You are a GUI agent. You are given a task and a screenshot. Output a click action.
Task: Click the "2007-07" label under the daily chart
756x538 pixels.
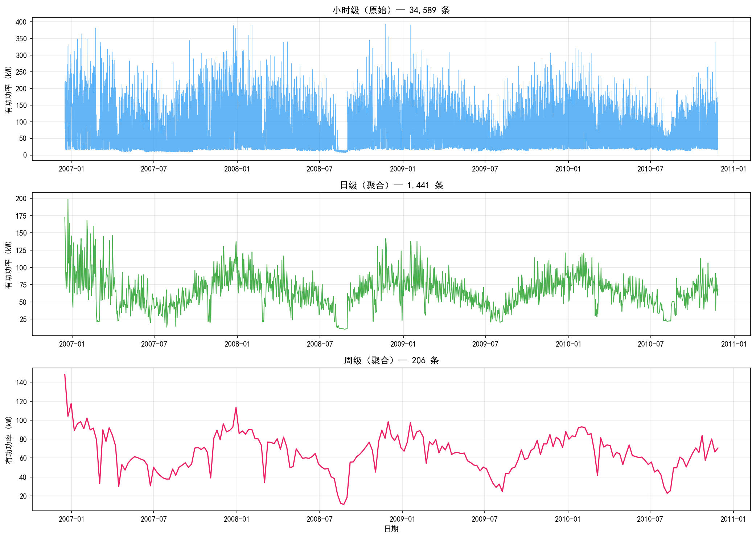pos(154,344)
